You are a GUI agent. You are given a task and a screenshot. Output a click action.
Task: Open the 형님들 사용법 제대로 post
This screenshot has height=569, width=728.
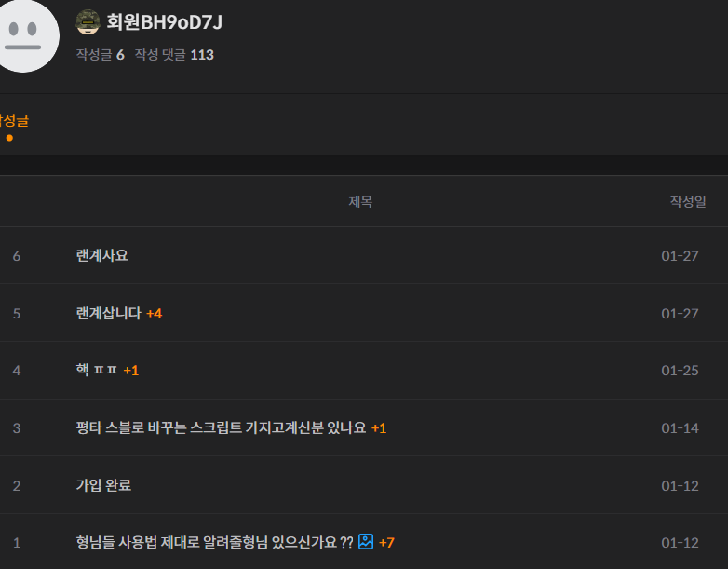point(214,542)
